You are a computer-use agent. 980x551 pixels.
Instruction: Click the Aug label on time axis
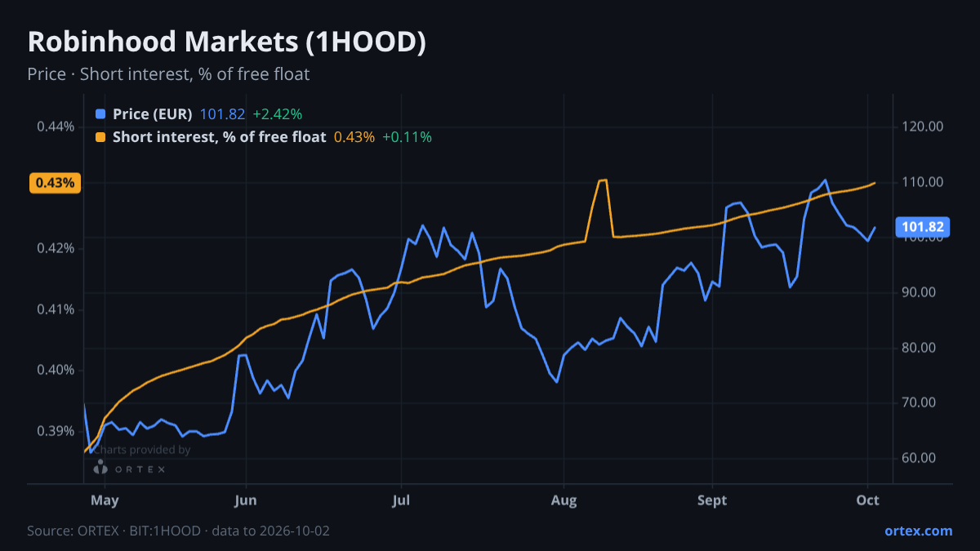(563, 499)
